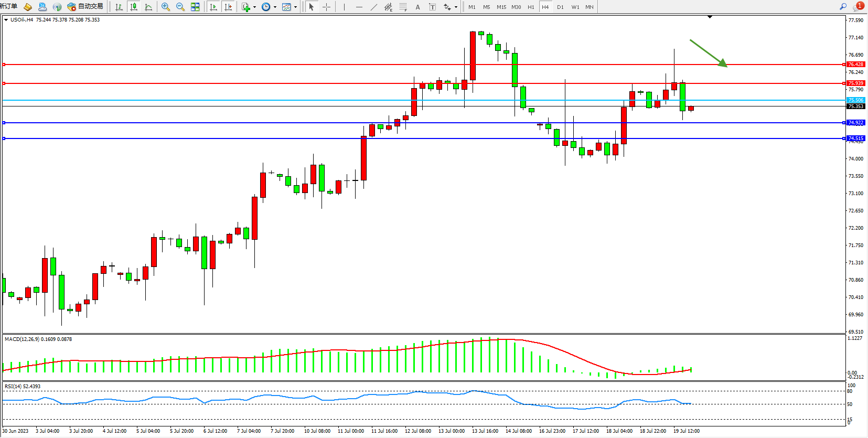Click the tile windows icon
The height and width of the screenshot is (438, 868).
coord(195,7)
